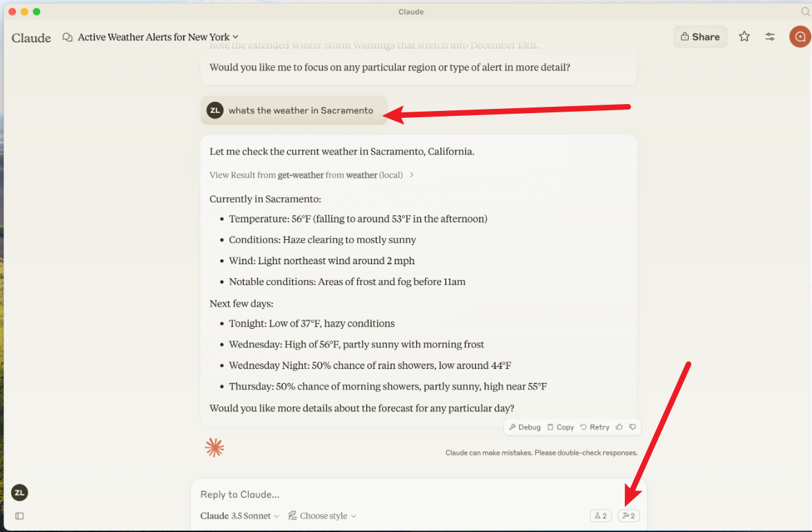The image size is (812, 532).
Task: Open View Result from get-weather link
Action: [306, 175]
